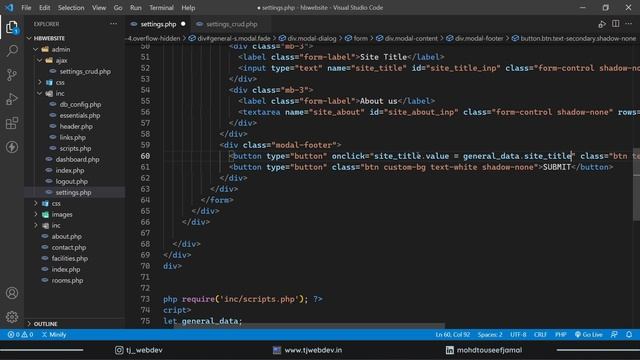The width and height of the screenshot is (640, 360).
Task: Click the LinkedIn icon beside mohdtouseefjamal
Action: coord(449,350)
